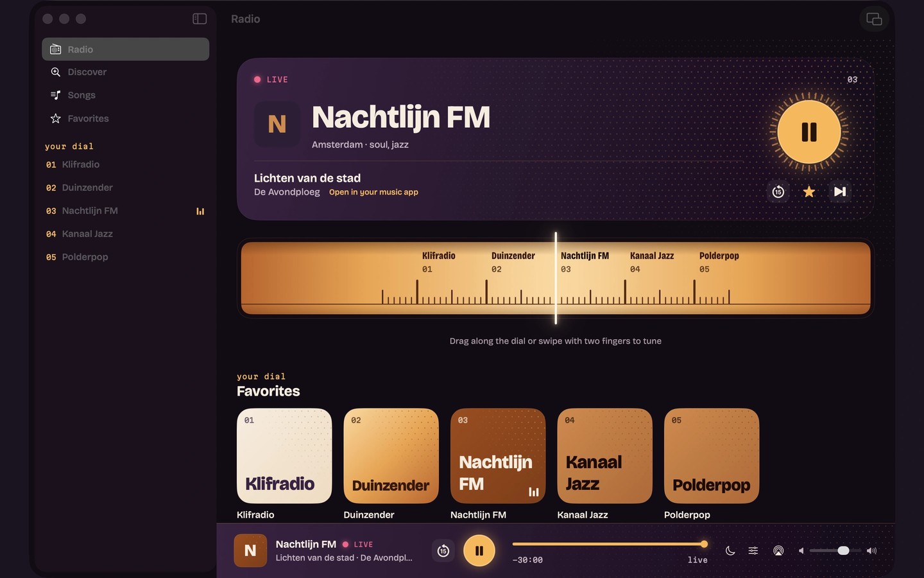
Task: Select 05 Polderpop in your dial list
Action: click(126, 258)
